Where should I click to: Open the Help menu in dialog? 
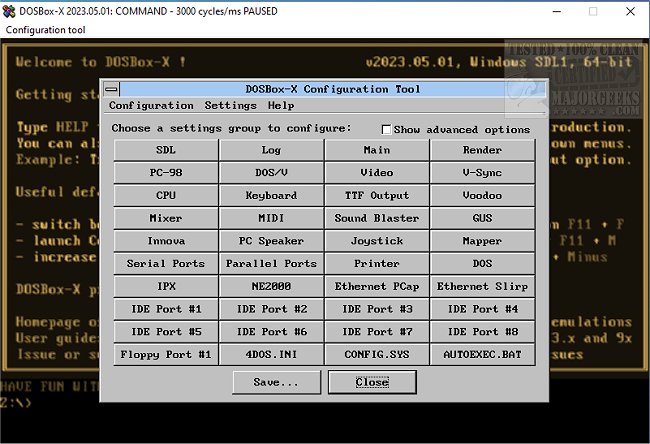pos(281,106)
